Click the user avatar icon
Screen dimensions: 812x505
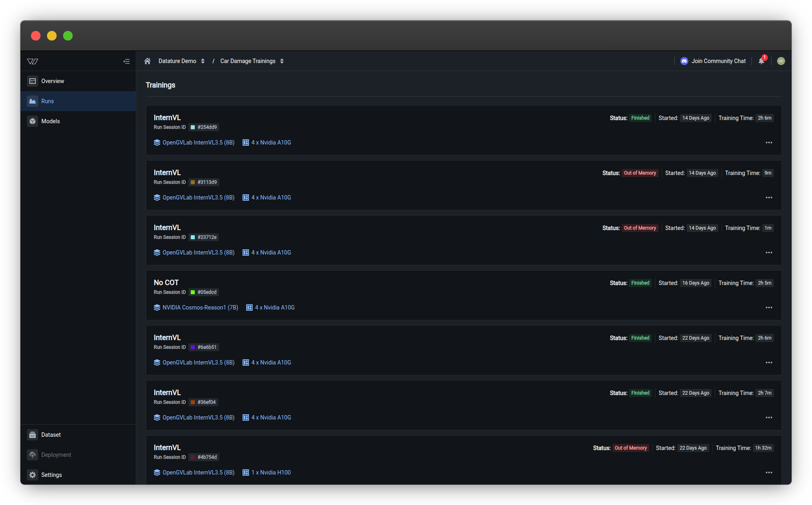[x=781, y=61]
